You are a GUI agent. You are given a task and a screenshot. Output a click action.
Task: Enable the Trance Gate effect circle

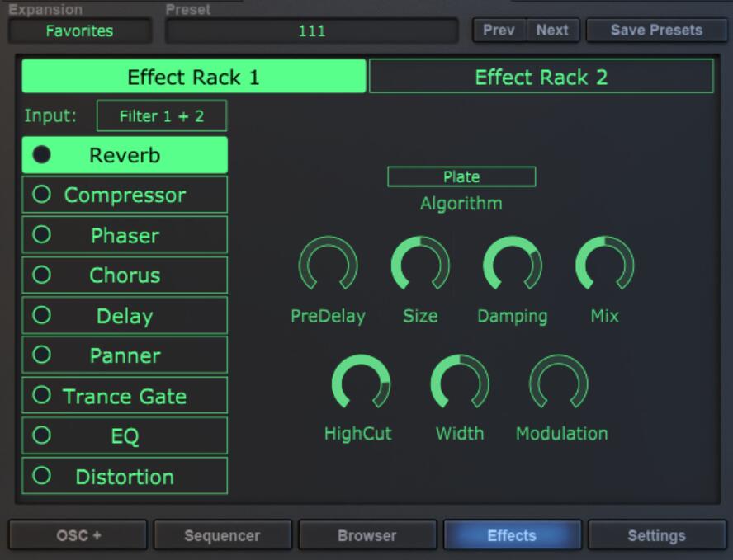41,395
